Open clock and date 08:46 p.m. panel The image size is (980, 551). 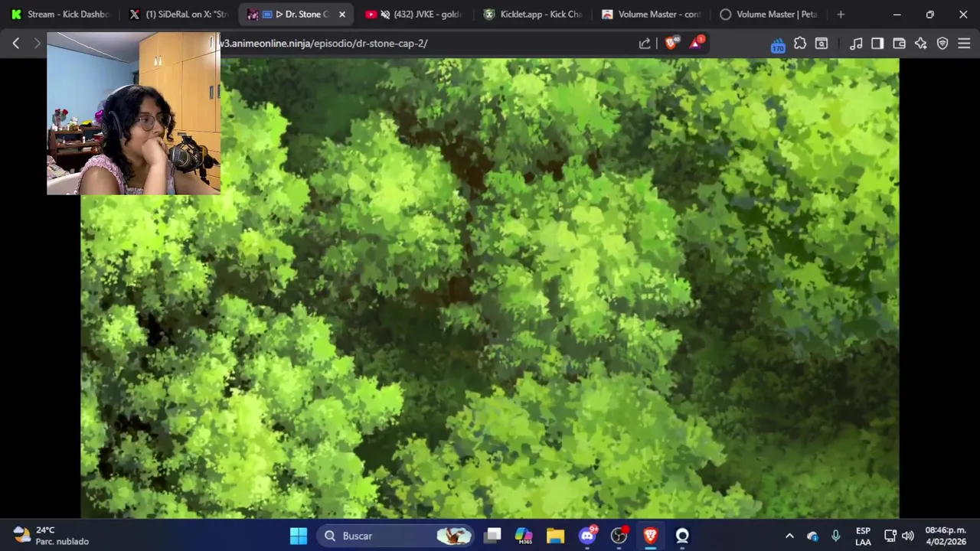946,536
